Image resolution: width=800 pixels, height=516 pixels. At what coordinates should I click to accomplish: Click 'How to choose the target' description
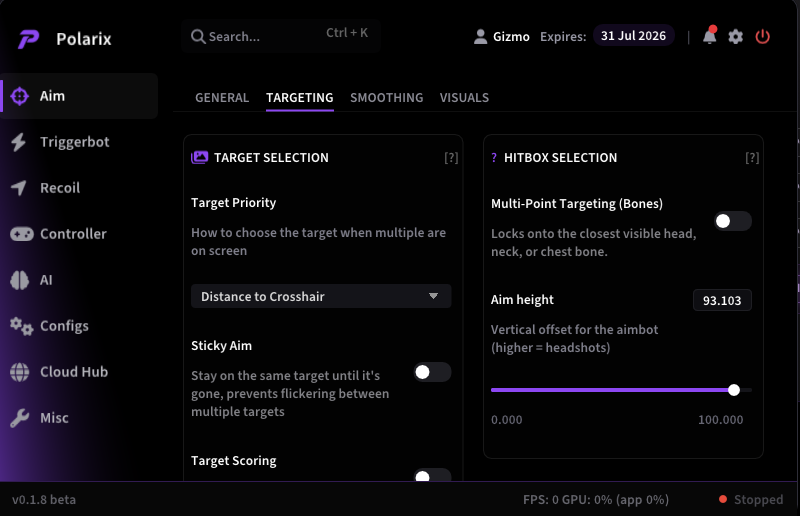point(318,241)
